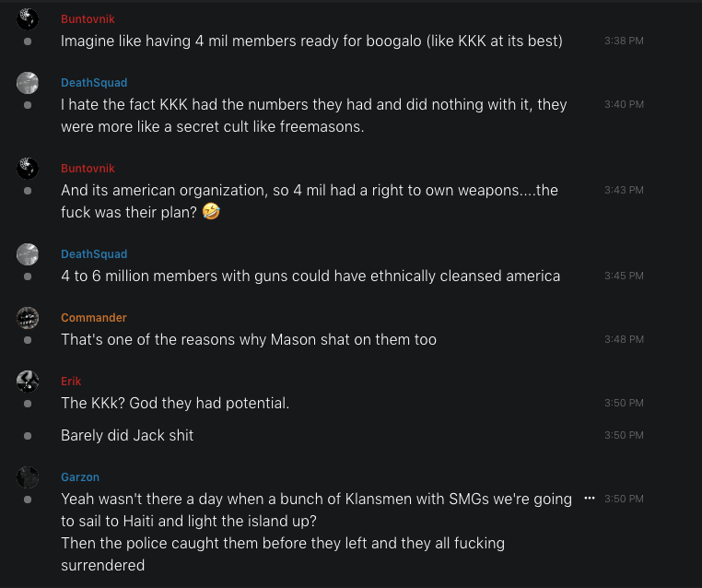Click the dot beside the "Barely did" message
Image resolution: width=702 pixels, height=588 pixels.
pyautogui.click(x=28, y=435)
